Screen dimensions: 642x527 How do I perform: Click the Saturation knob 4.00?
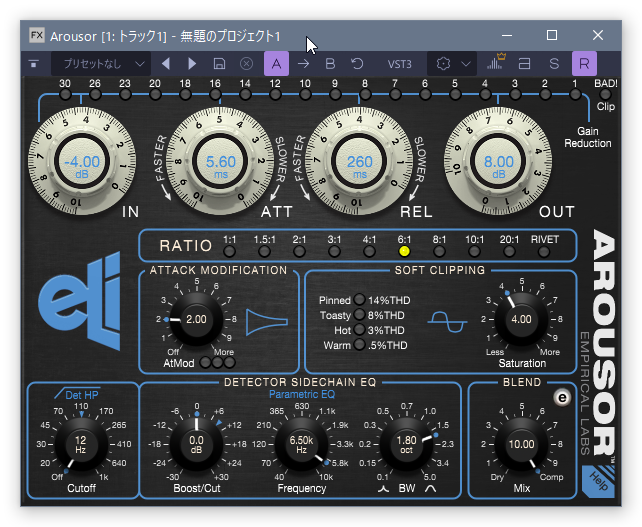pyautogui.click(x=521, y=319)
